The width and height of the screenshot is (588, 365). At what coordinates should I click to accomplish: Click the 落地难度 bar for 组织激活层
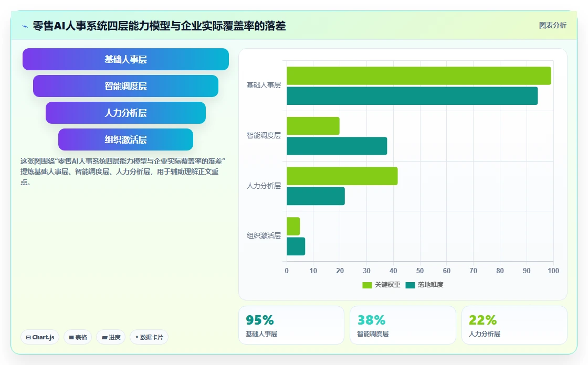[296, 246]
